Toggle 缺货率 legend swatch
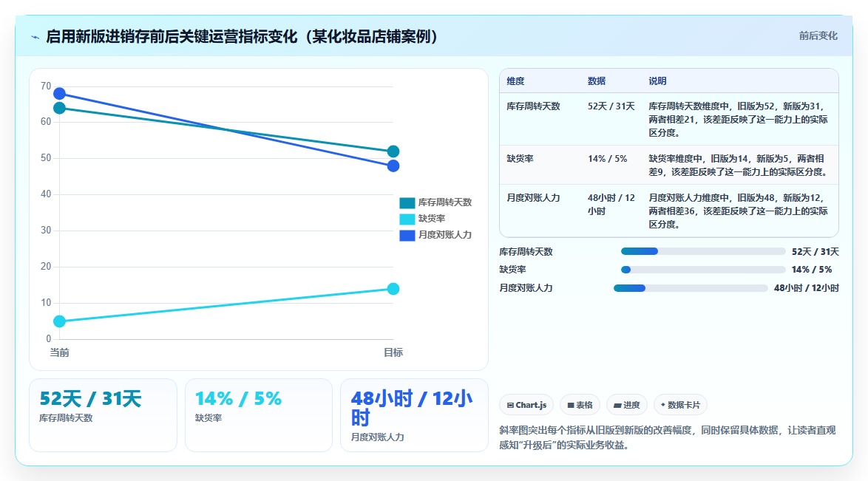Viewport: 868px width, 481px height. pyautogui.click(x=407, y=219)
